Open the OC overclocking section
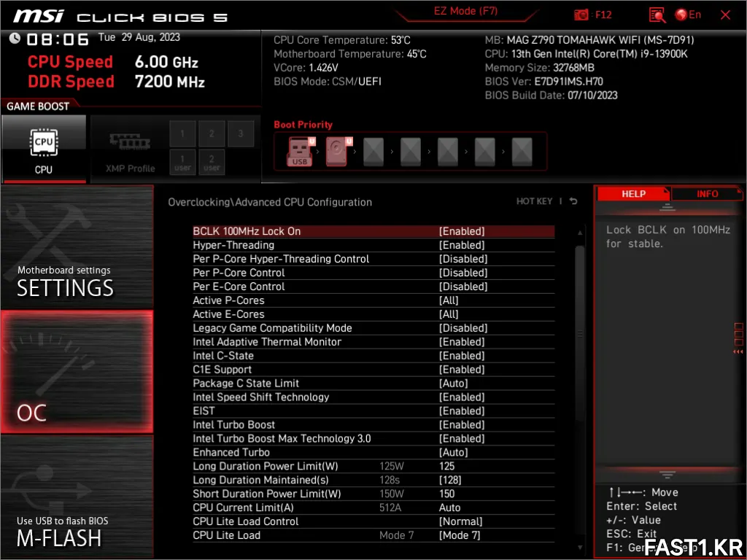Image resolution: width=747 pixels, height=560 pixels. pyautogui.click(x=77, y=372)
